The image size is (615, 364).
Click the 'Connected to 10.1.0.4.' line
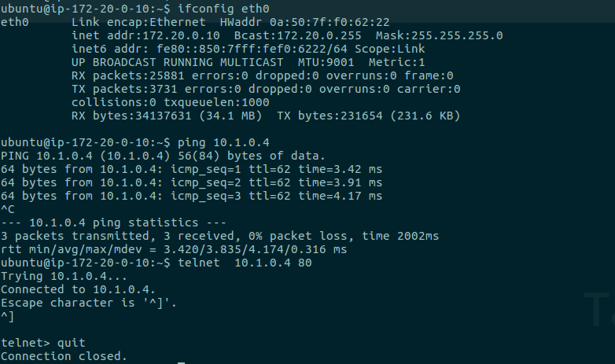coord(78,289)
